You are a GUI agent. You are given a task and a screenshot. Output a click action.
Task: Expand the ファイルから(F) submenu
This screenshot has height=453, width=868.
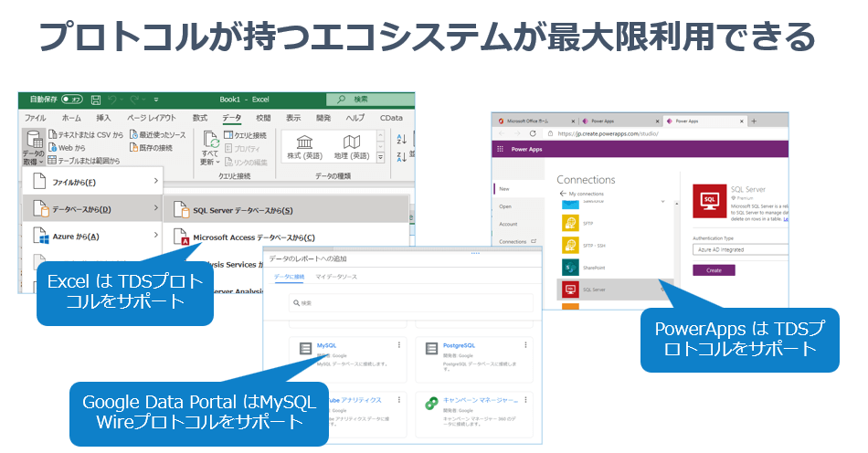pyautogui.click(x=92, y=182)
